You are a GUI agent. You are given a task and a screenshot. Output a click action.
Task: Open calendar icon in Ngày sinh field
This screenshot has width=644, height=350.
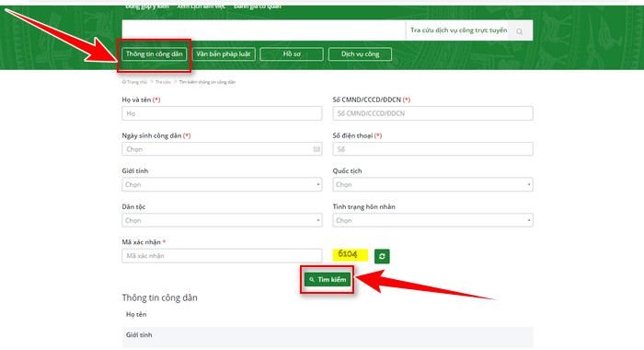click(316, 149)
